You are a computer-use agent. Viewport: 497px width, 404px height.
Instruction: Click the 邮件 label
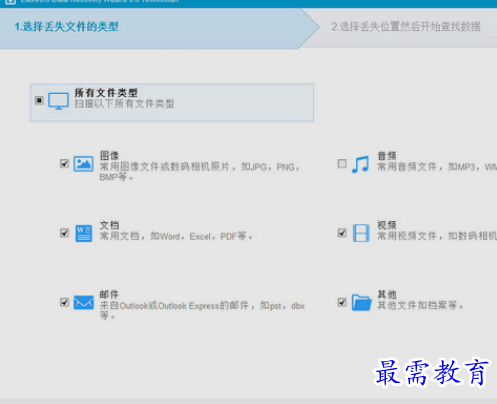[109, 294]
